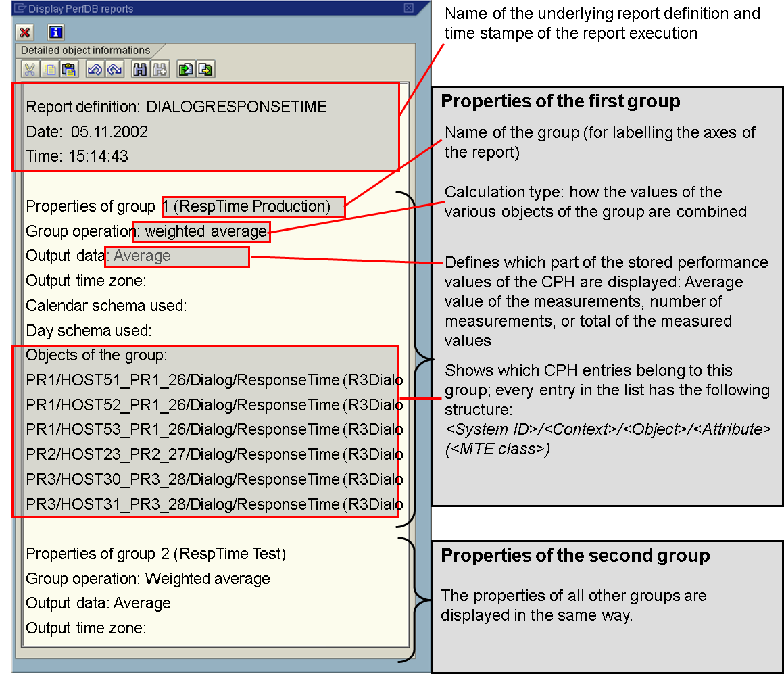Click the Properties of group 2 line
The image size is (784, 676).
coord(155,554)
